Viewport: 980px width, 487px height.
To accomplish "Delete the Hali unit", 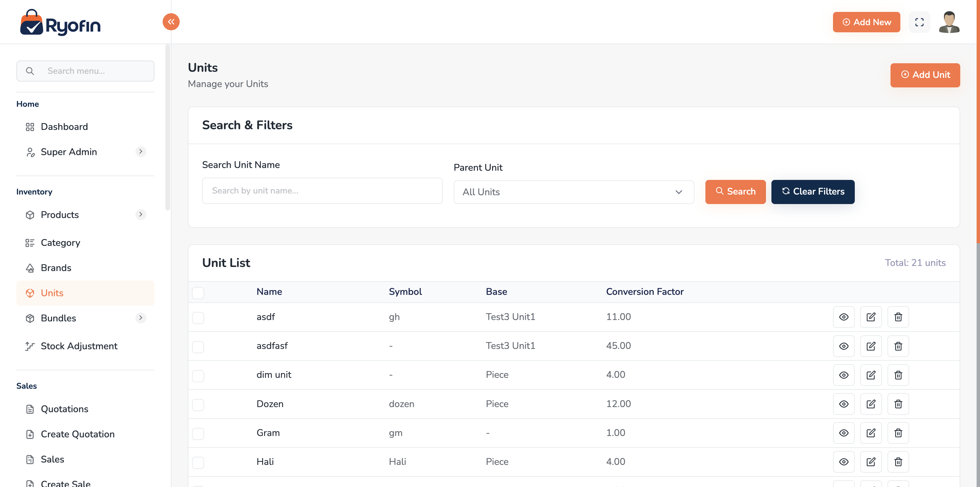I will (x=898, y=461).
